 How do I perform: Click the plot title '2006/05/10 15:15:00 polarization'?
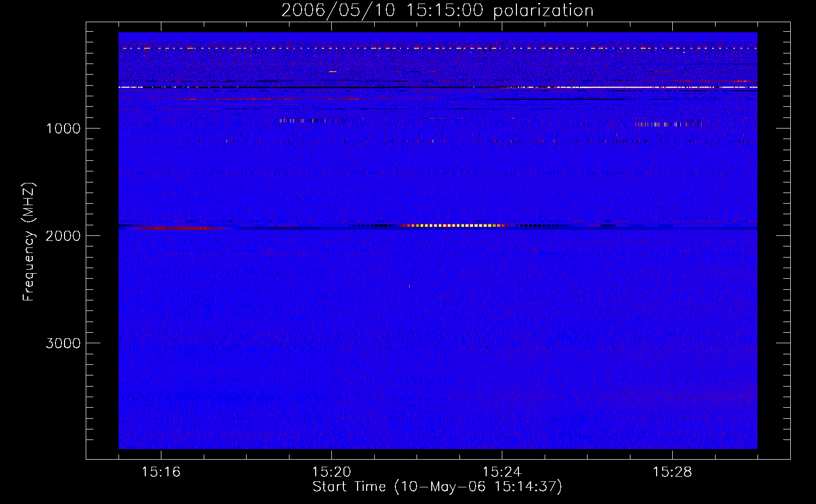click(437, 11)
